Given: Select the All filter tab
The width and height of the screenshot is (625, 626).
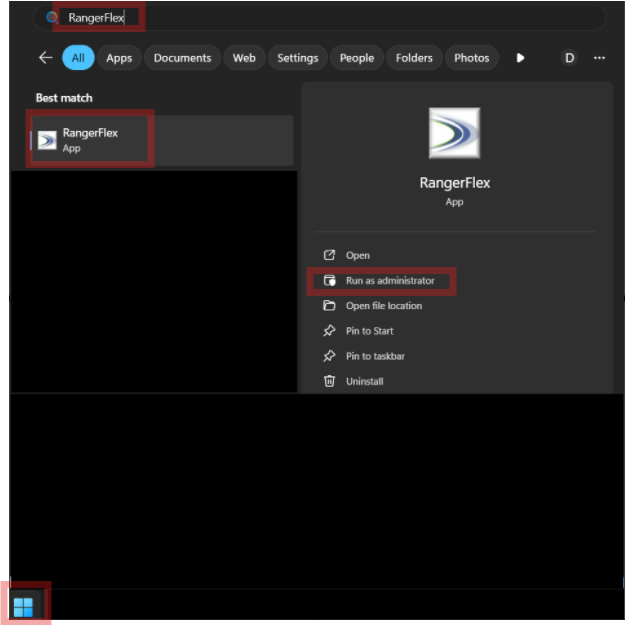Looking at the screenshot, I should pos(78,58).
